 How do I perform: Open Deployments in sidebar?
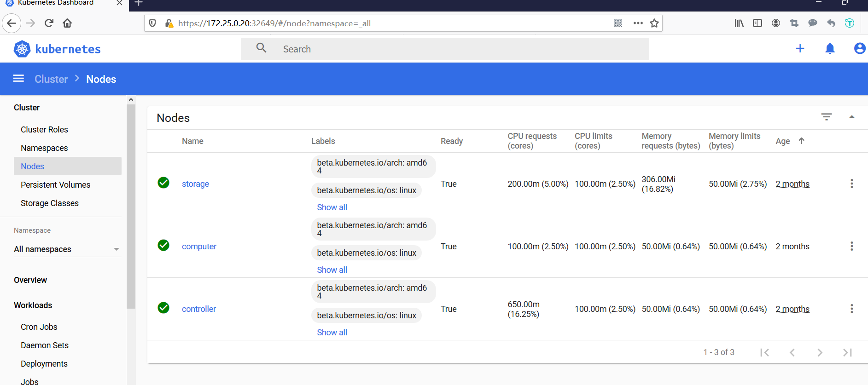click(44, 363)
